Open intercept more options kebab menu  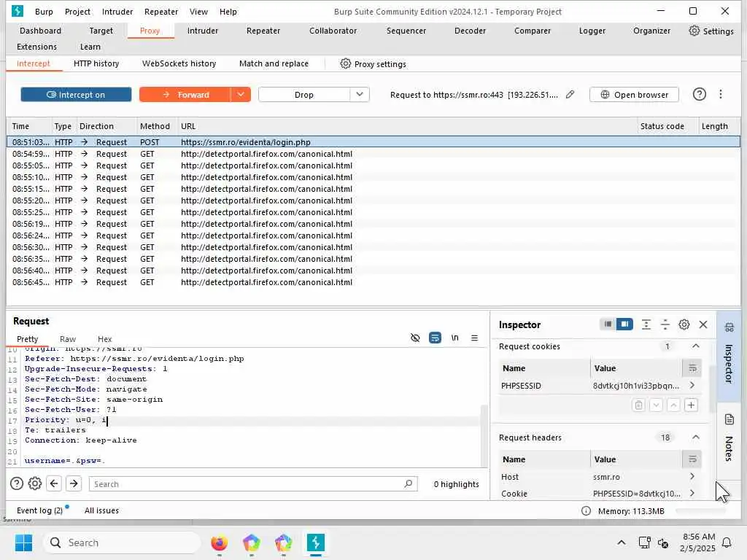click(720, 94)
